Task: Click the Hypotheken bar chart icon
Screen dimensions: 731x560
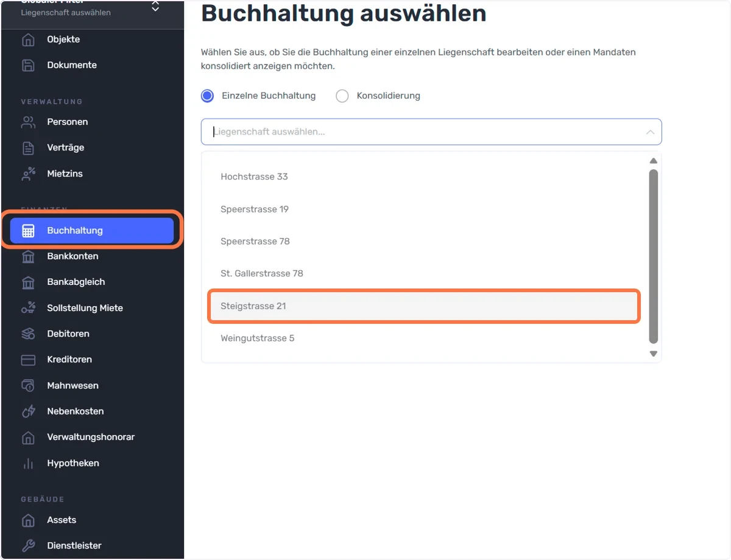Action: point(28,463)
